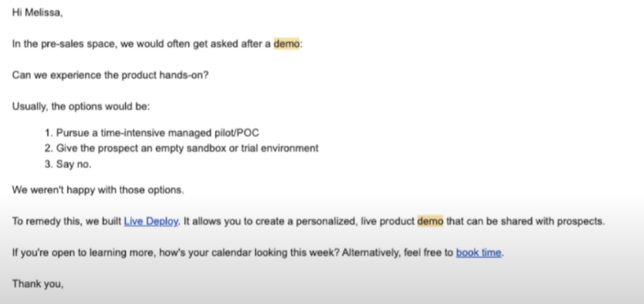Viewport: 644px width, 304px height.
Task: Click the 'Hi Melissa,' greeting
Action: point(37,13)
